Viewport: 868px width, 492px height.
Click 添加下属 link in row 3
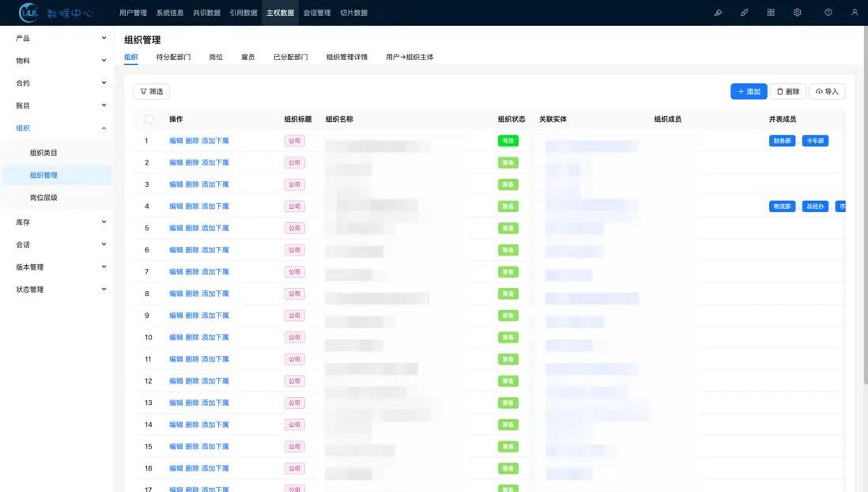[215, 184]
